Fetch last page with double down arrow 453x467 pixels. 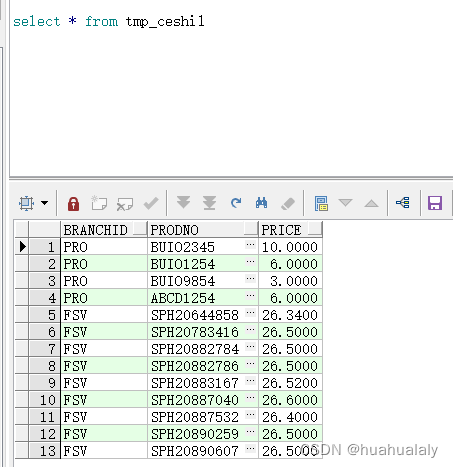coord(209,203)
